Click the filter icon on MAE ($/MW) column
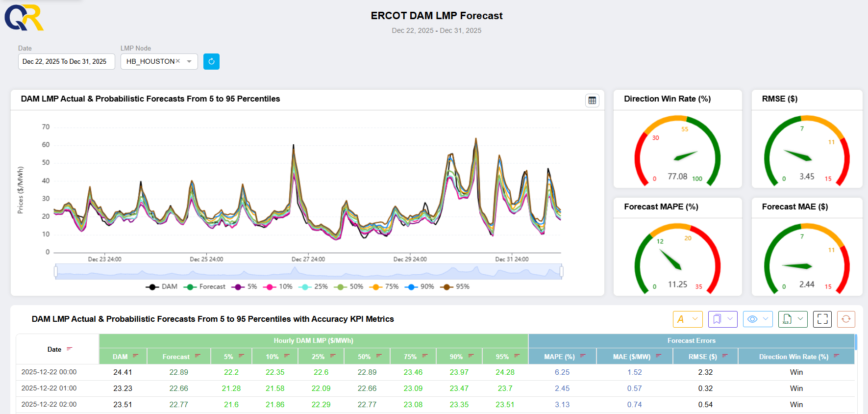 pos(659,356)
